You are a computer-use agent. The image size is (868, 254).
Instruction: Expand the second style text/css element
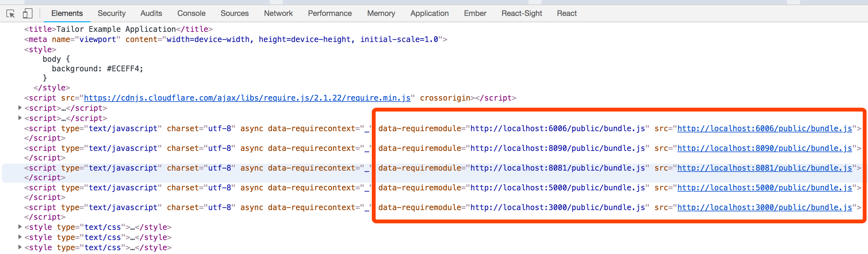(x=20, y=237)
